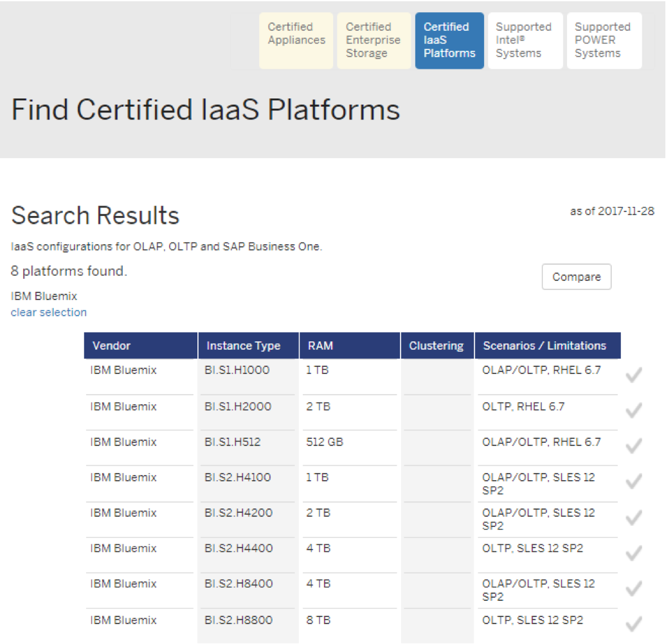The height and width of the screenshot is (644, 666).
Task: Toggle the checkmark for the BI.S2.H4200 row
Action: pyautogui.click(x=634, y=518)
